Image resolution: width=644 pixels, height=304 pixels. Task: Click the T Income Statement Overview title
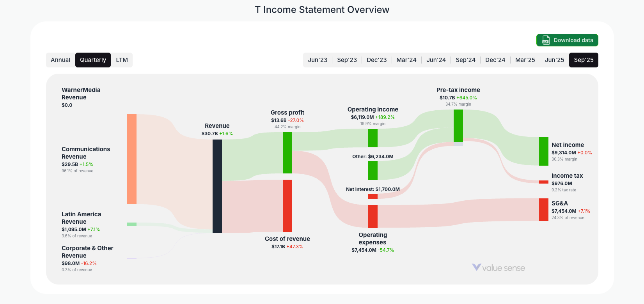coord(322,9)
